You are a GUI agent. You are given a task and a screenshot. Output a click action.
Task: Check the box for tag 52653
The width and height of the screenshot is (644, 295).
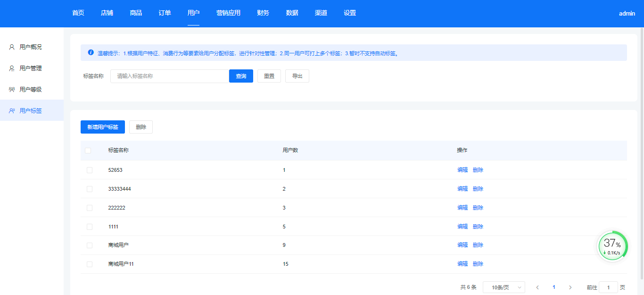pyautogui.click(x=90, y=170)
